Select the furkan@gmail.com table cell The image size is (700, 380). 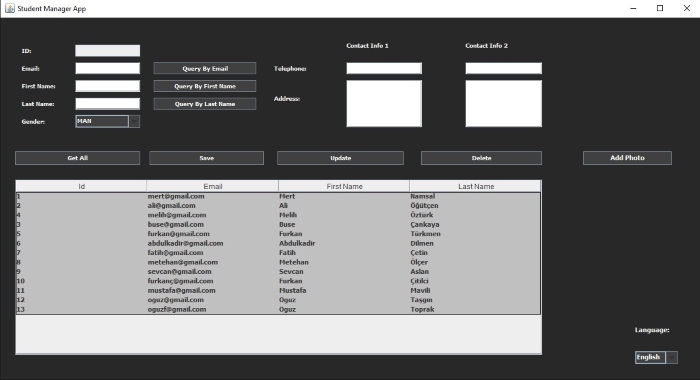[x=212, y=234]
